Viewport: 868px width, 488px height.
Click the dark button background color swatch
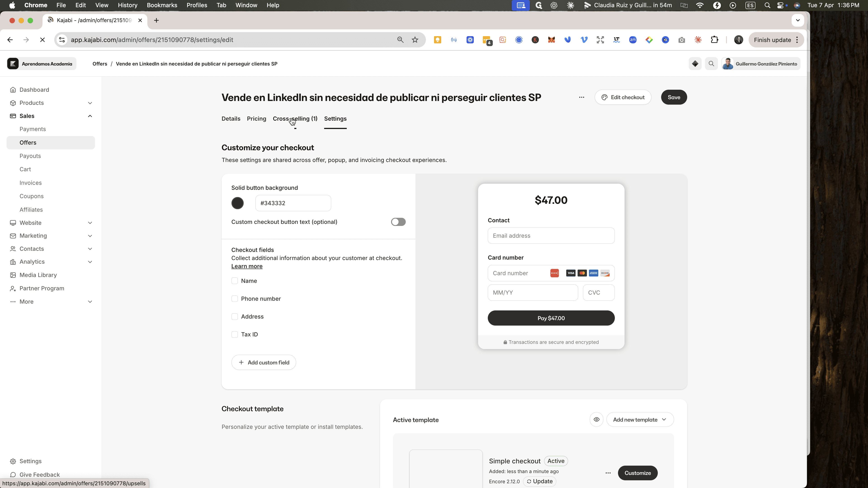[x=238, y=203]
